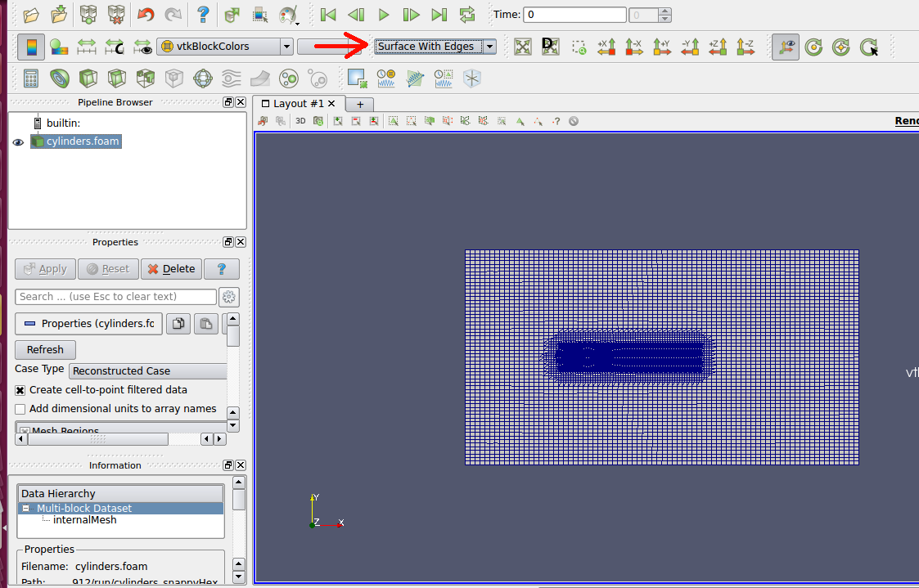This screenshot has height=588, width=919.
Task: Open the blue question mark help
Action: (203, 15)
